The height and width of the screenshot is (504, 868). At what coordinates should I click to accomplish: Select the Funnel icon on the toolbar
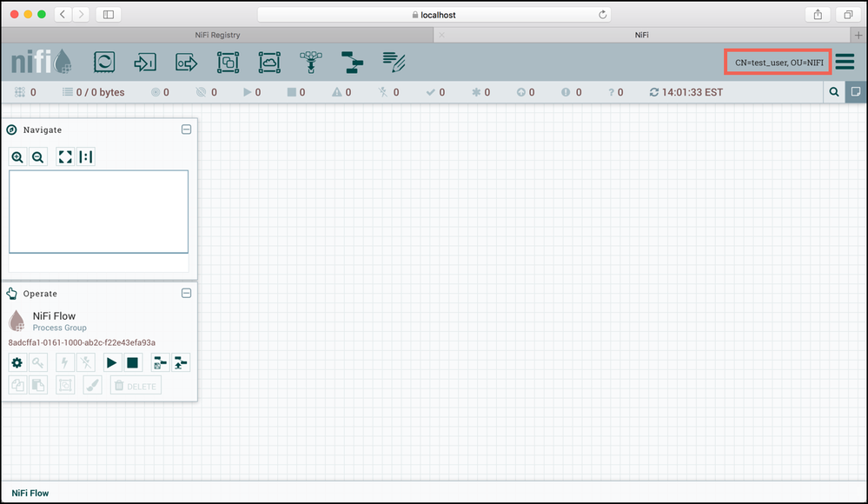(x=309, y=62)
